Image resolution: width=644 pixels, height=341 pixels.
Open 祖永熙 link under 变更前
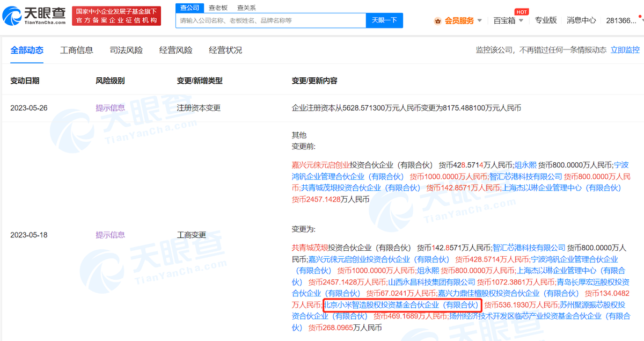525,165
